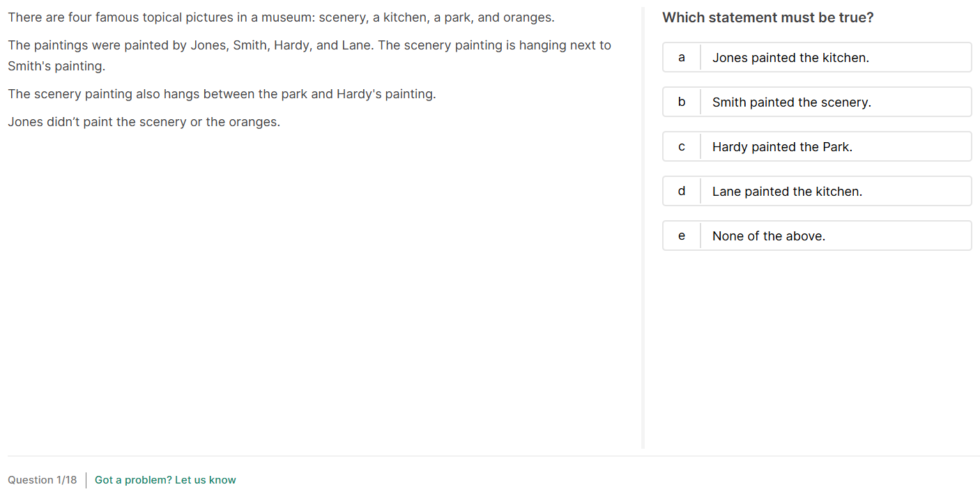Pick 'Lane painted the kitchen.' answer text
Image resolution: width=980 pixels, height=494 pixels.
tap(787, 192)
